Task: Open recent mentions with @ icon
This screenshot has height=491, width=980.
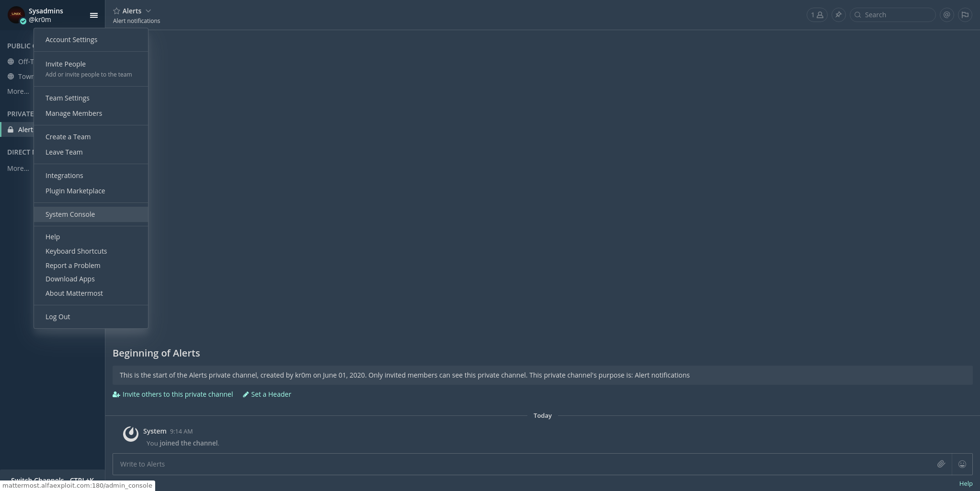Action: click(x=946, y=15)
